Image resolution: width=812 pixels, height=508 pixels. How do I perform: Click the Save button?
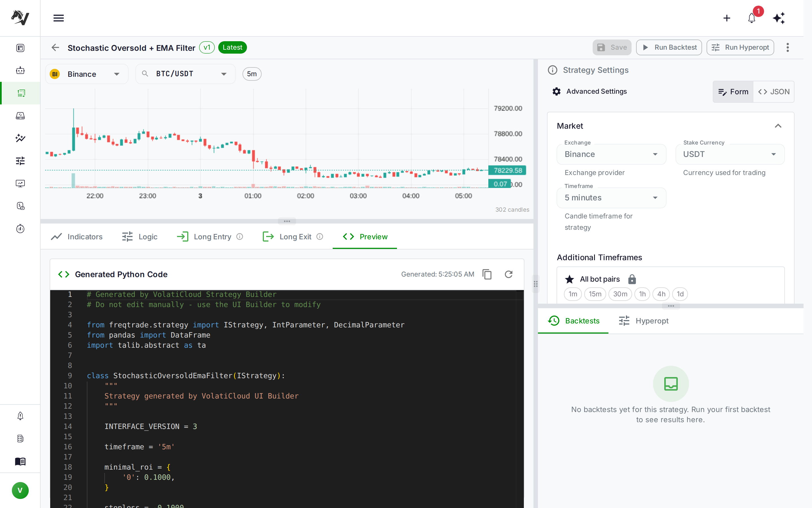click(612, 47)
